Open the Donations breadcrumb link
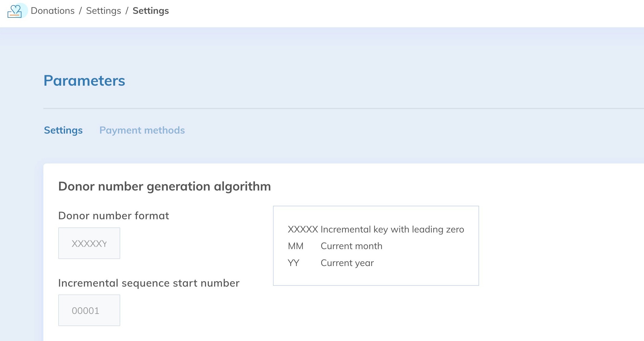This screenshot has width=644, height=341. [x=53, y=11]
